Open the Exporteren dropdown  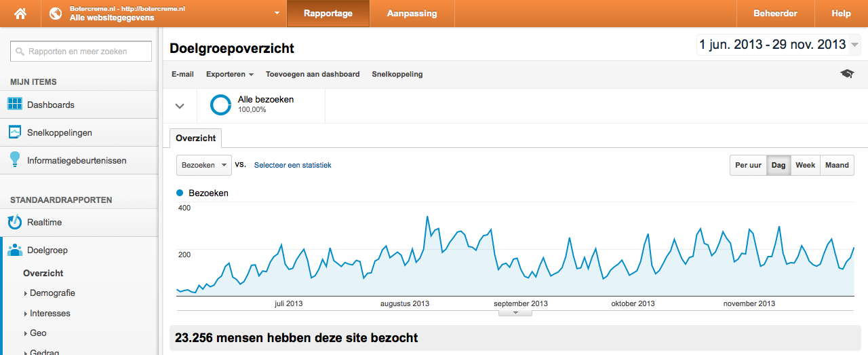pos(230,74)
